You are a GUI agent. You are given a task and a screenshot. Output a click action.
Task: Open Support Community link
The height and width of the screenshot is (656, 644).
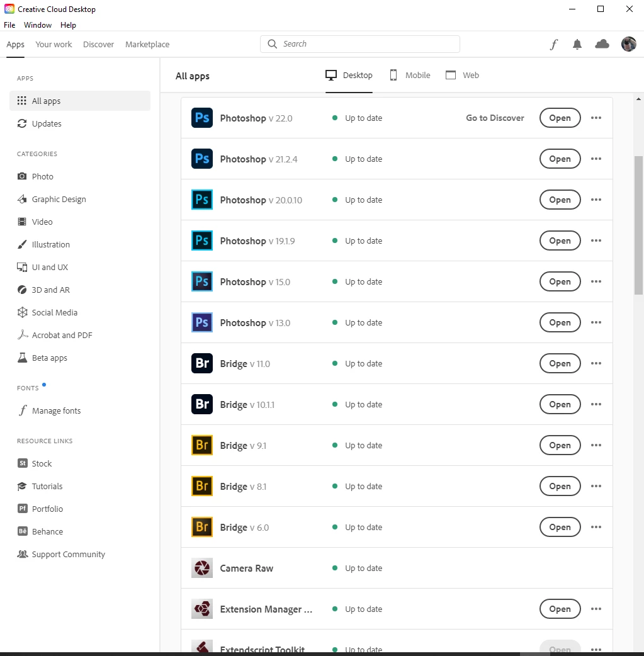pos(61,555)
